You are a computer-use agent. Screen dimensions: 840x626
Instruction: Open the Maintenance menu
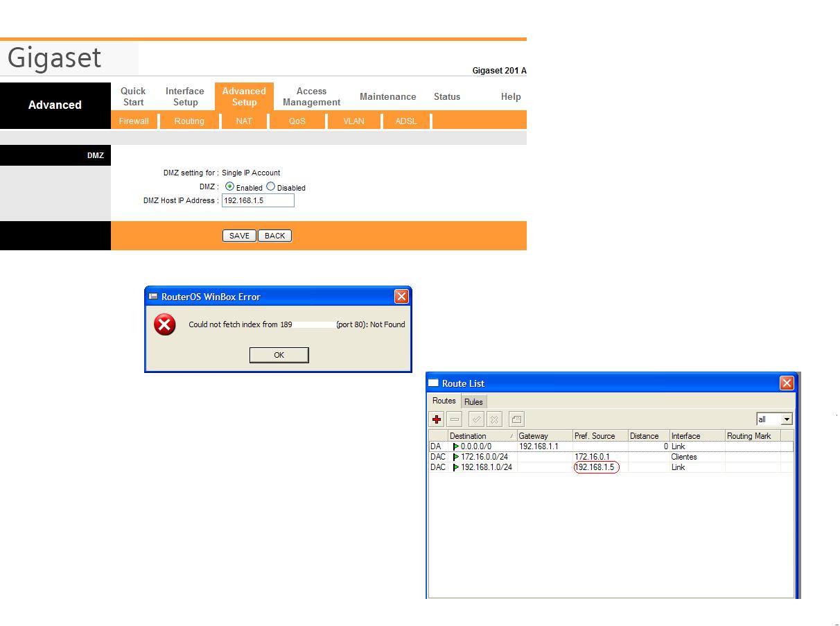pos(387,96)
